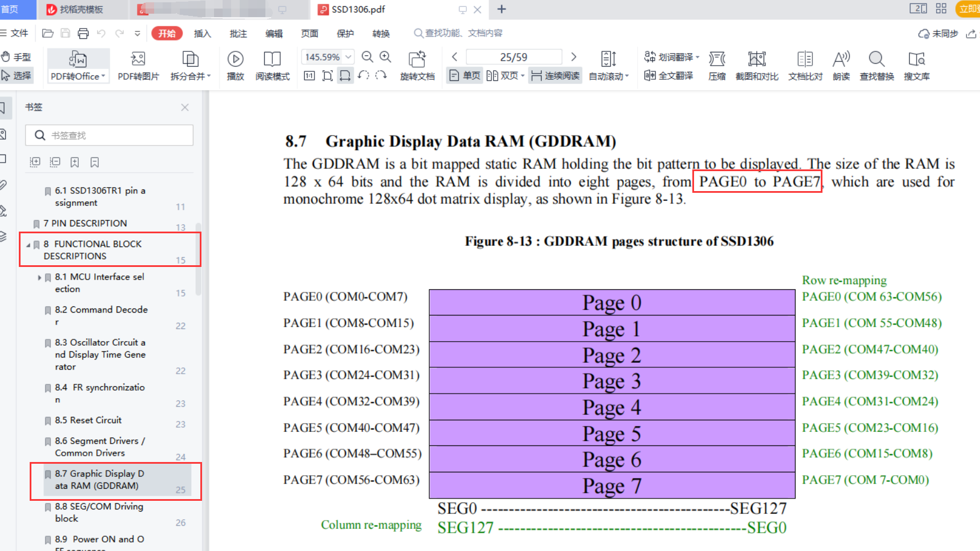Toggle 连续阅读 continuous reading
Screen dimensions: 980x551
coord(555,75)
